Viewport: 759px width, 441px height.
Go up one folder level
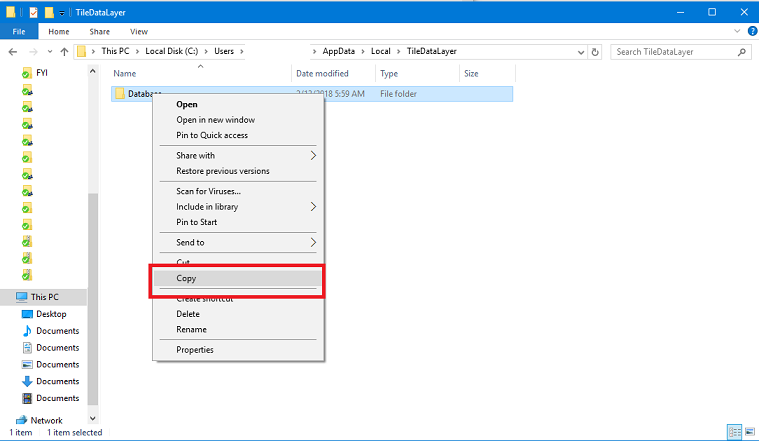click(x=64, y=52)
